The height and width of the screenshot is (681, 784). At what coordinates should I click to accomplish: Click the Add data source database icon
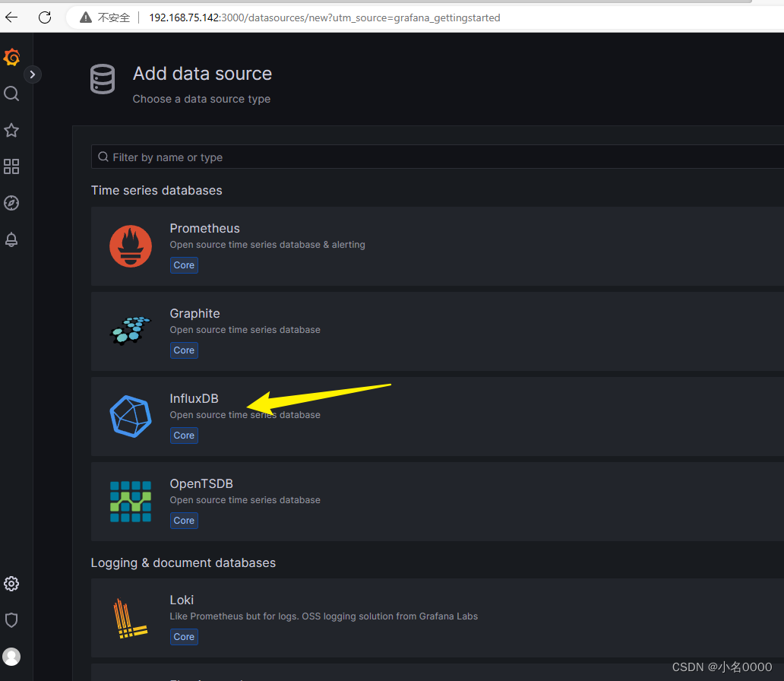tap(103, 79)
